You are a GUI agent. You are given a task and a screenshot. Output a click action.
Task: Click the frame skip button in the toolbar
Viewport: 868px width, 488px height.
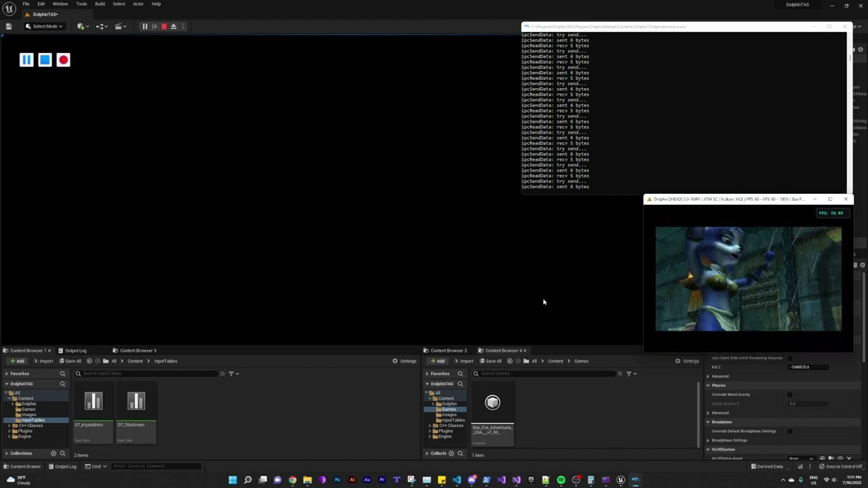pyautogui.click(x=154, y=26)
